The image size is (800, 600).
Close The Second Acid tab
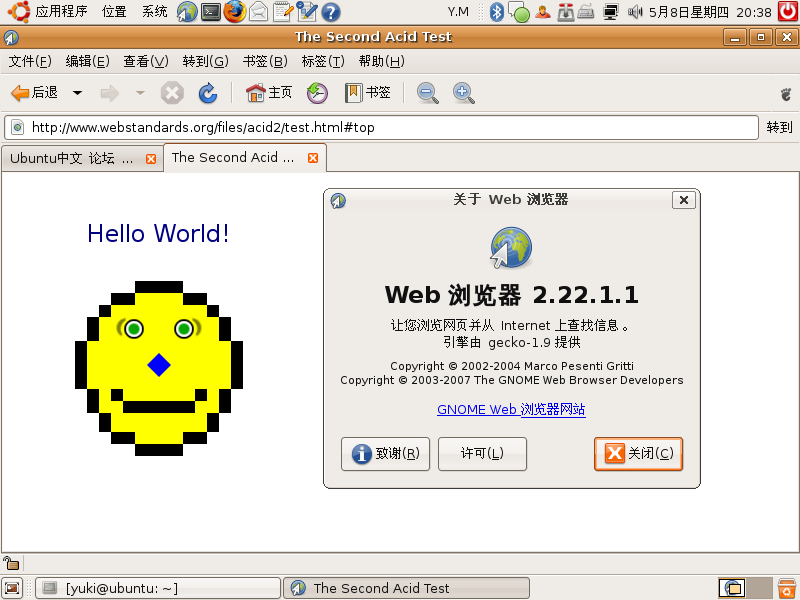(x=313, y=158)
